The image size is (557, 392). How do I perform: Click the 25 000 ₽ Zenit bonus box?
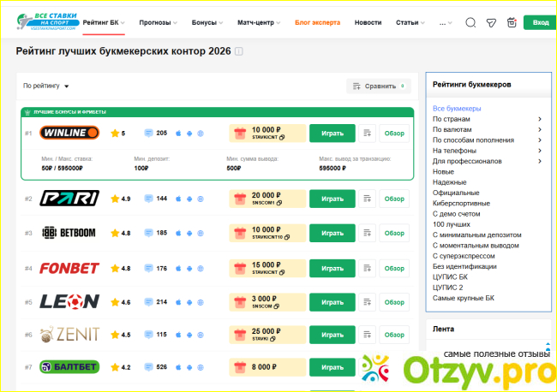click(x=267, y=335)
